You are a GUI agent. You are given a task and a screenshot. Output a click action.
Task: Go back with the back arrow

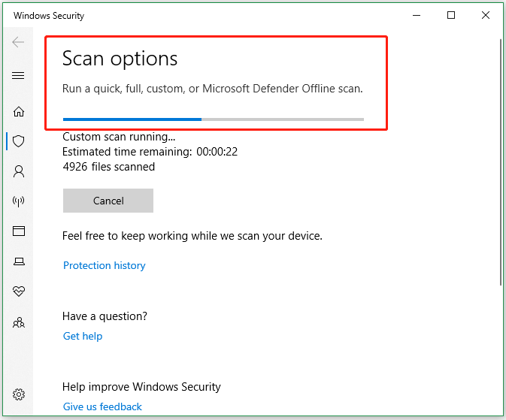[x=18, y=42]
